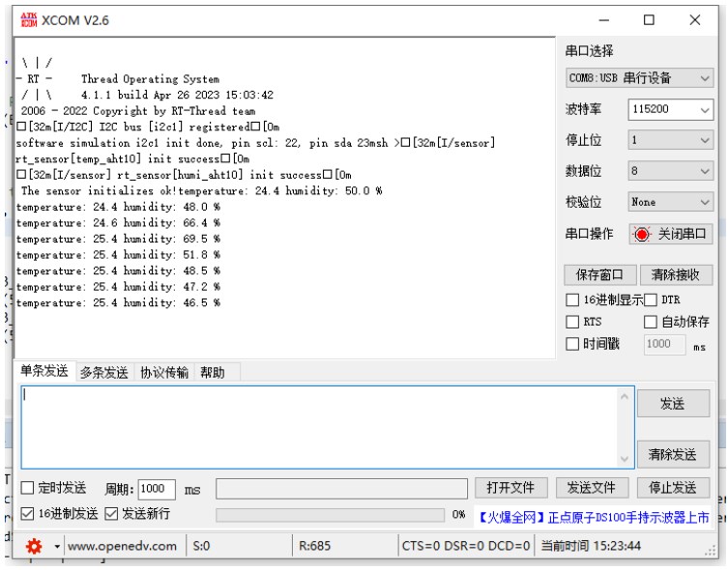The image size is (728, 570).
Task: Maximize the XCOM V2.6 window
Action: pyautogui.click(x=649, y=20)
